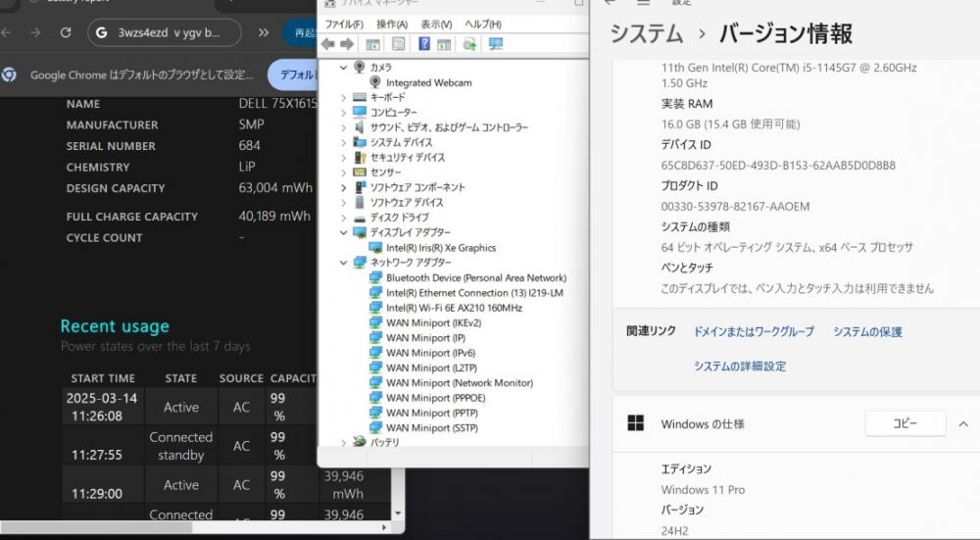Click the Recent usage heading in battery report
The width and height of the screenshot is (980, 540).
click(x=115, y=326)
